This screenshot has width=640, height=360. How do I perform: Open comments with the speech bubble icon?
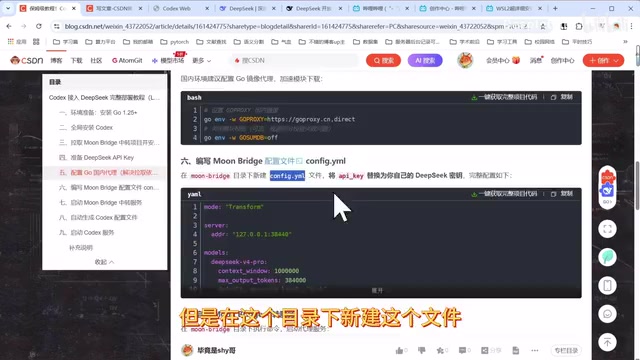tap(462, 350)
